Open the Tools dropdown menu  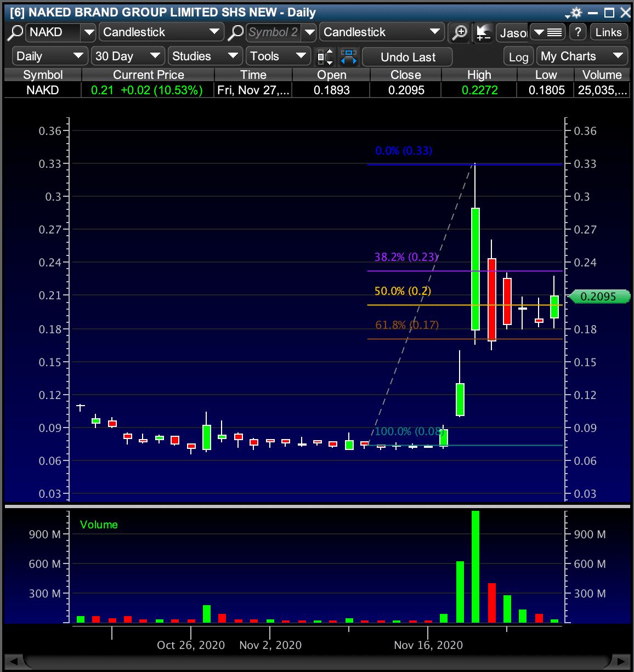coord(278,56)
